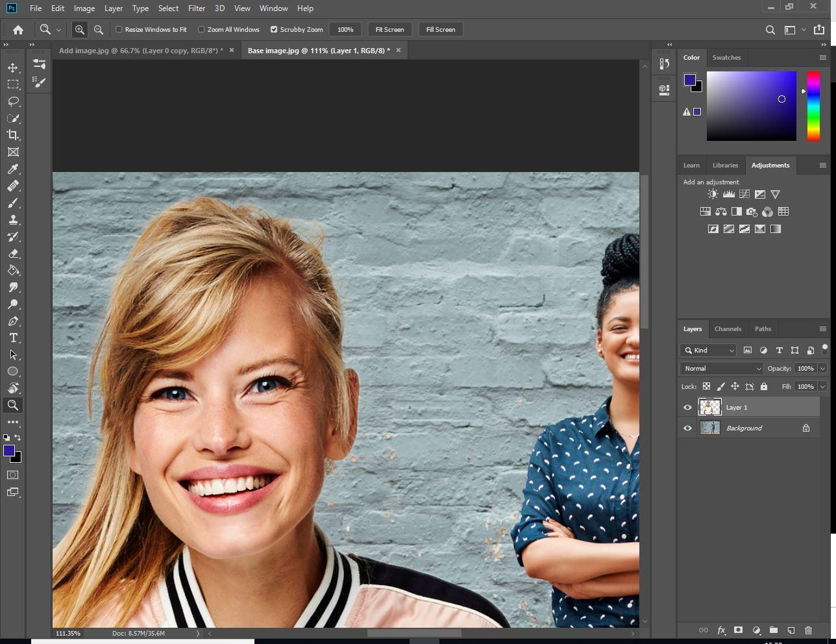Select the History Brush tool
The height and width of the screenshot is (644, 836).
(13, 236)
